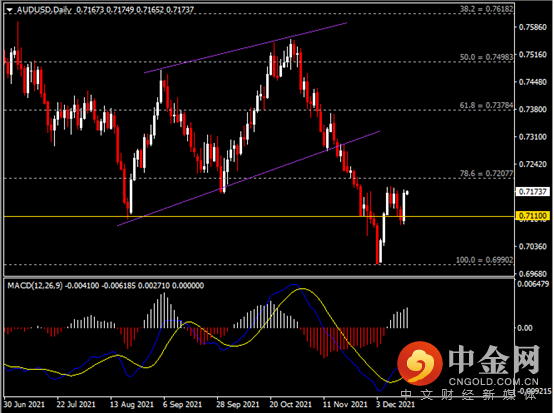Click the triangle arrow beside AUDUSD,Daily
The width and height of the screenshot is (554, 413).
click(x=10, y=10)
